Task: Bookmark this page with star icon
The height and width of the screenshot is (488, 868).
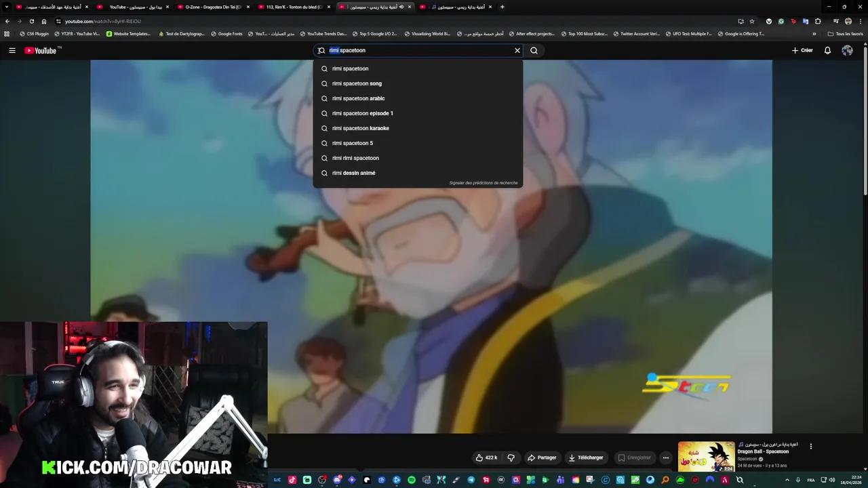Action: (752, 21)
